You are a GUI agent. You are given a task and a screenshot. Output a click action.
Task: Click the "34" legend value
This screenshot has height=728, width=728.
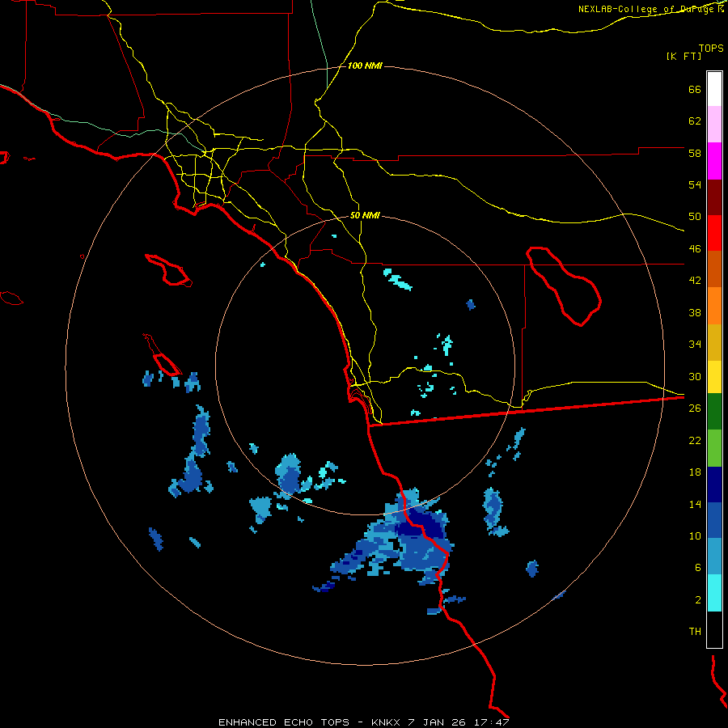coord(695,344)
